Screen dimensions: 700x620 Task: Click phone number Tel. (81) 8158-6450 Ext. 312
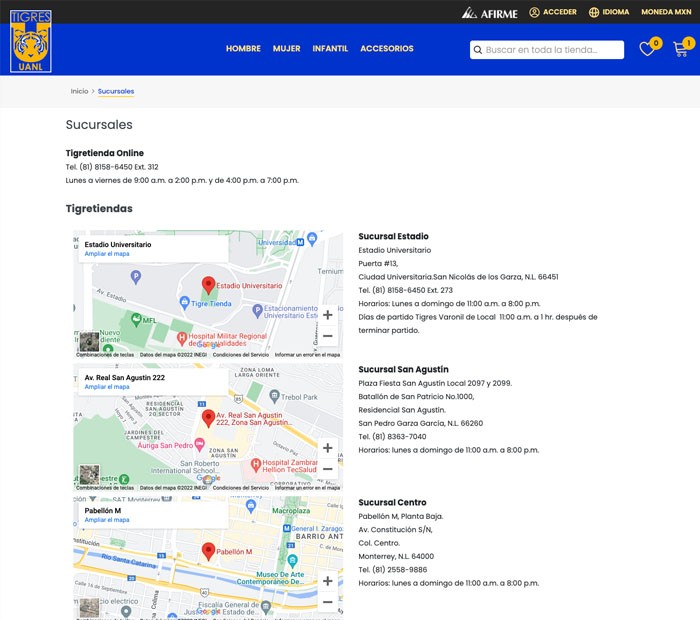112,167
